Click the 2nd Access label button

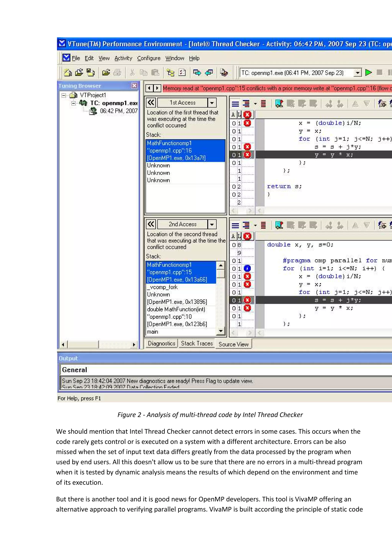(182, 224)
